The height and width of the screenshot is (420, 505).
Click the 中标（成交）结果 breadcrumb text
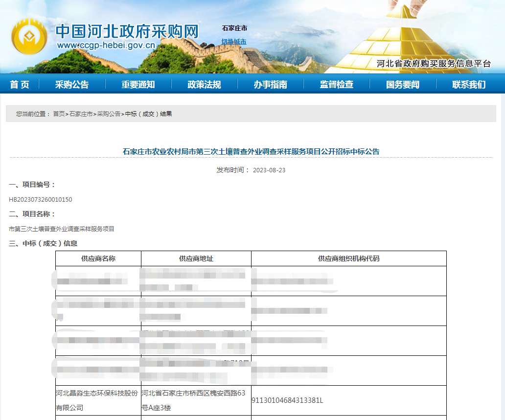pyautogui.click(x=148, y=114)
